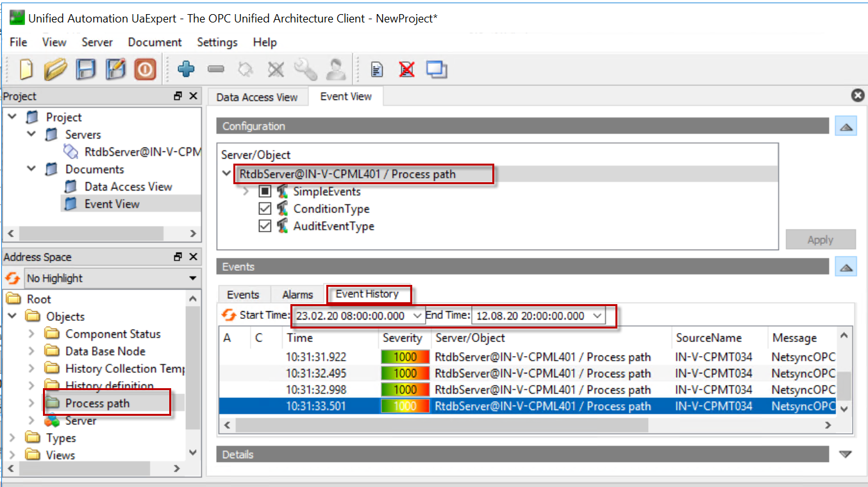
Task: Click the Add Document page icon
Action: (378, 69)
